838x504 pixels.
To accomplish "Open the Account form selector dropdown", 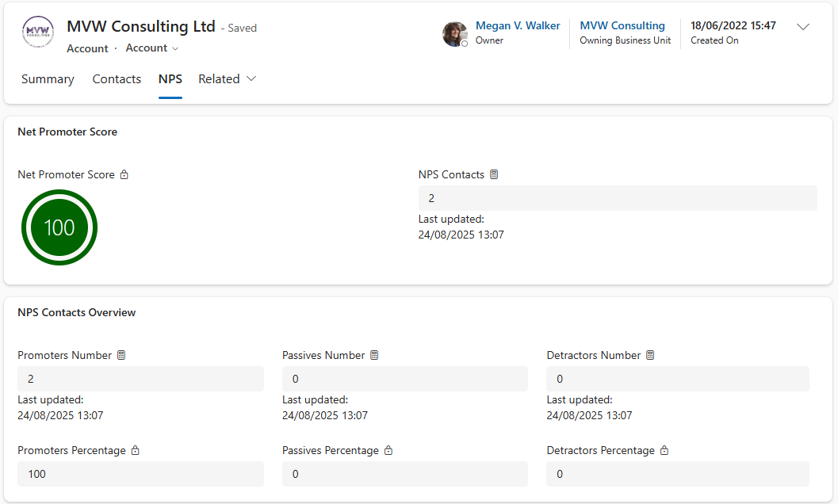I will (x=152, y=48).
